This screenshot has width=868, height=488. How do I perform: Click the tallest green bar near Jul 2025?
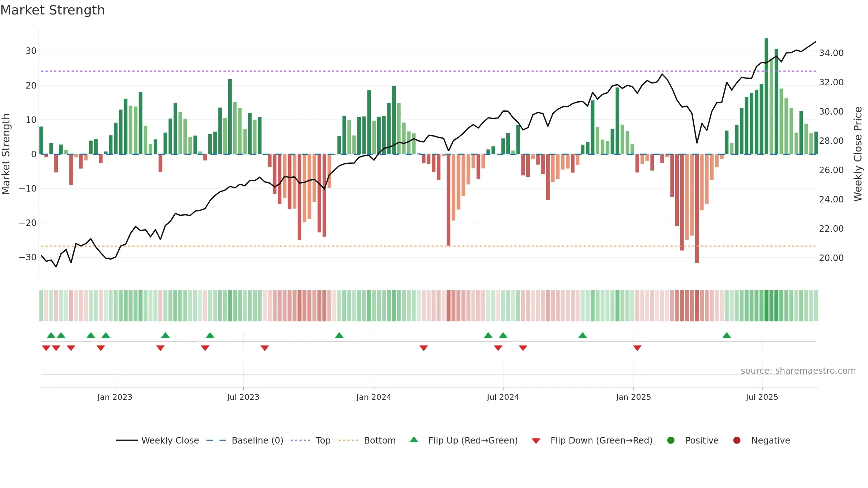[766, 96]
